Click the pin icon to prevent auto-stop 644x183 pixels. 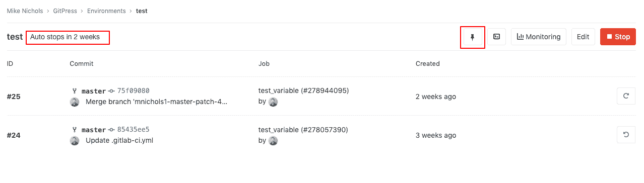[473, 37]
